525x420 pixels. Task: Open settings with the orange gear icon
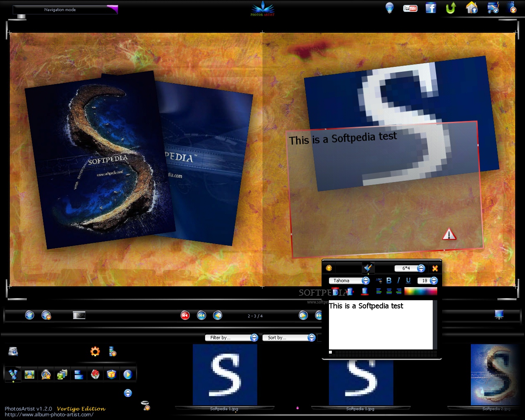tap(95, 352)
